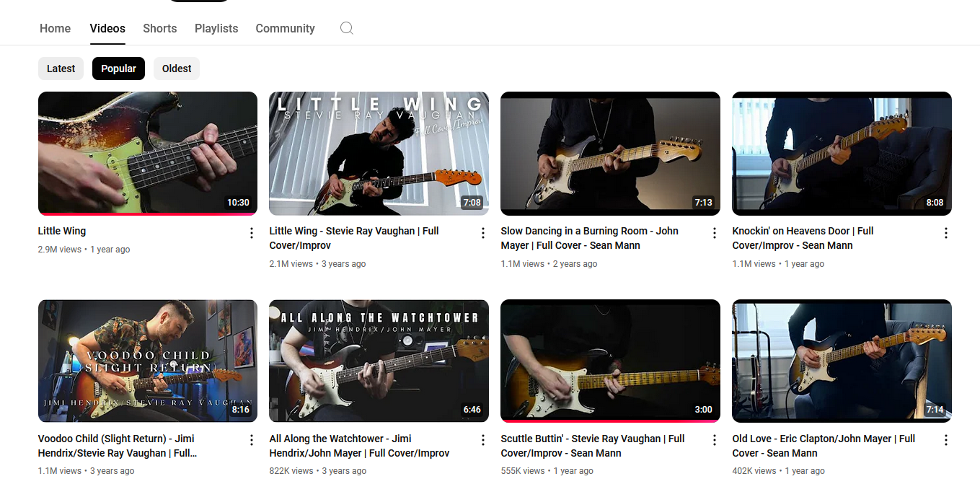Open more options for the Old Love video

[946, 440]
